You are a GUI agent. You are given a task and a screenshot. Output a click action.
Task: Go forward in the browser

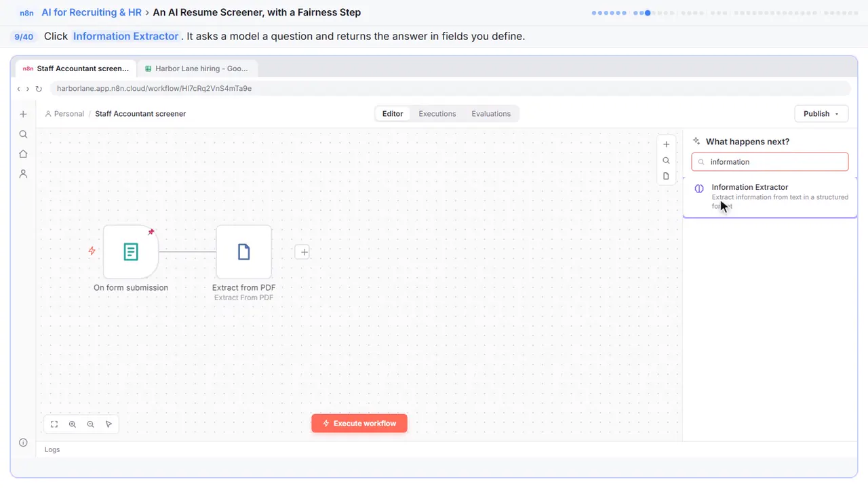pyautogui.click(x=27, y=89)
